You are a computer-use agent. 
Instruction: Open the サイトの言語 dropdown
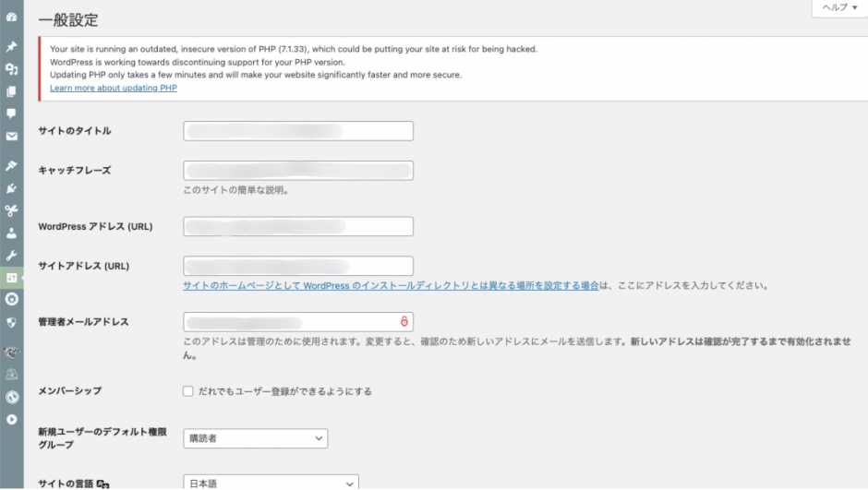(x=271, y=483)
